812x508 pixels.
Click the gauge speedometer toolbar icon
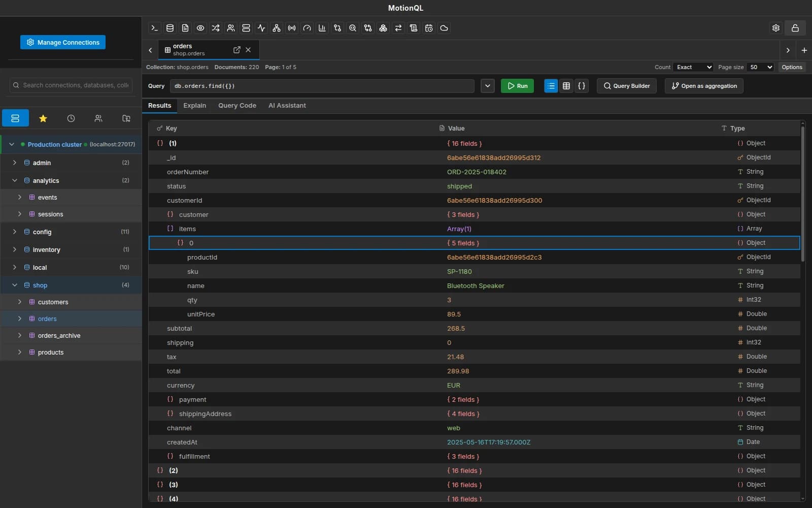pos(307,28)
